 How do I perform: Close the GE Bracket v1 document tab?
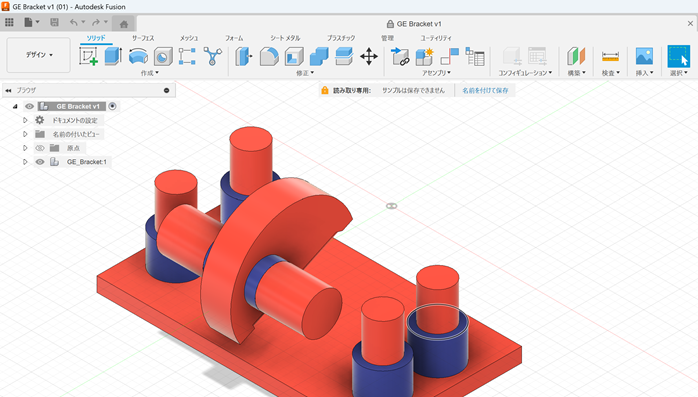(690, 24)
